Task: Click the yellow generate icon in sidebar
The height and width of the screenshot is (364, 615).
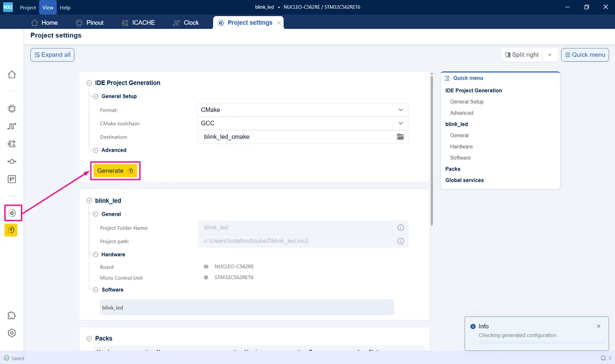Action: click(11, 230)
